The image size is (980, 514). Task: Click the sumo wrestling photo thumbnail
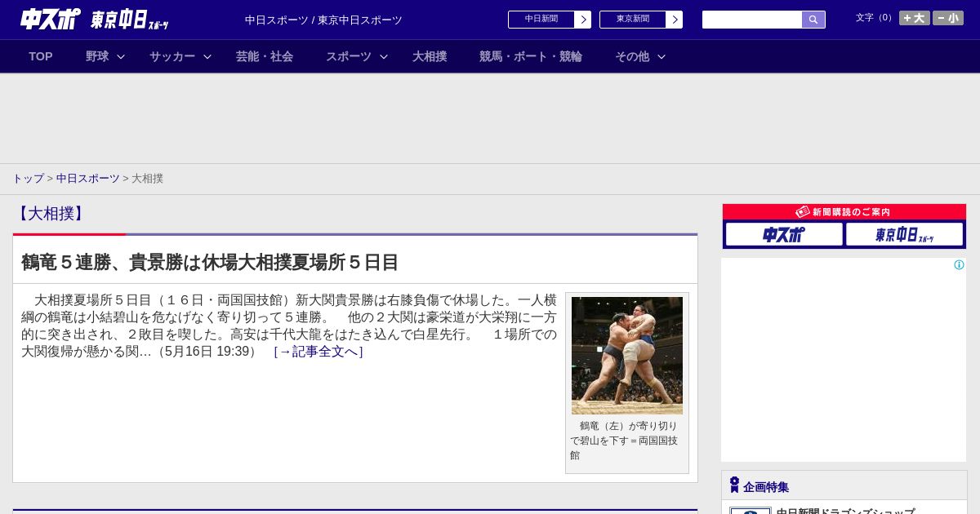tap(627, 356)
